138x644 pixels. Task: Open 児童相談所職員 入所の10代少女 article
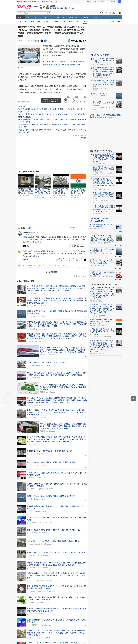[x=46, y=362]
